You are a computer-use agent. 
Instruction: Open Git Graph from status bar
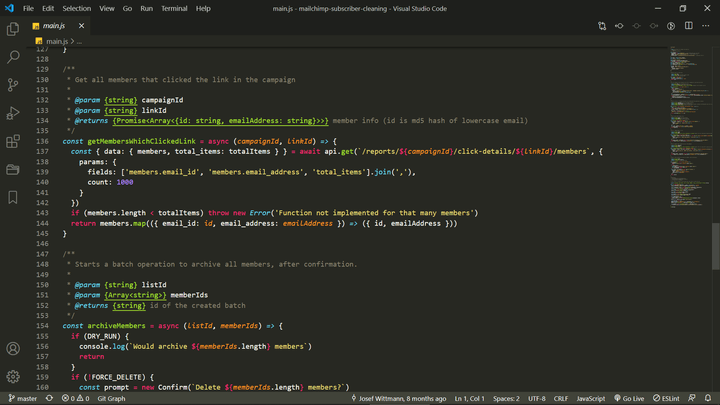[111, 399]
